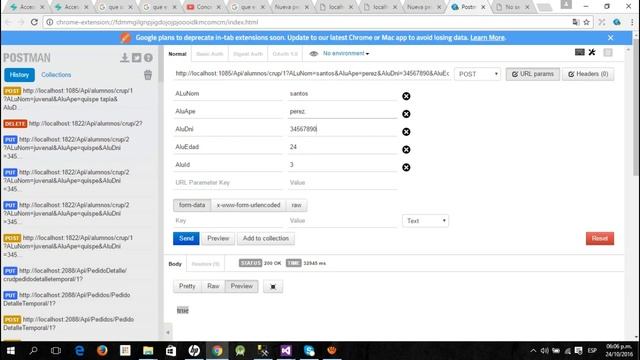Switch to History tab
640x360 pixels.
(x=19, y=75)
